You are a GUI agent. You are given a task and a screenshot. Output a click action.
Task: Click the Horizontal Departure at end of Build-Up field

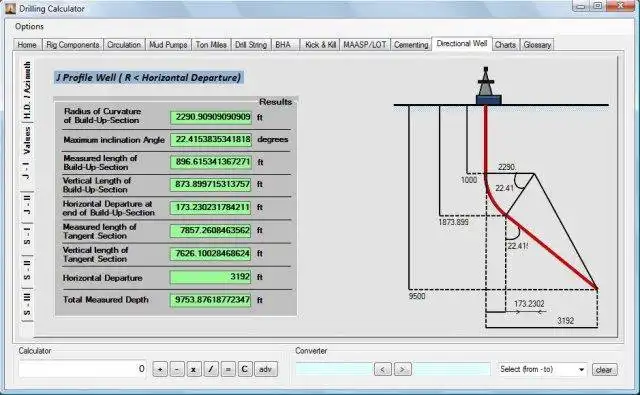coord(211,208)
